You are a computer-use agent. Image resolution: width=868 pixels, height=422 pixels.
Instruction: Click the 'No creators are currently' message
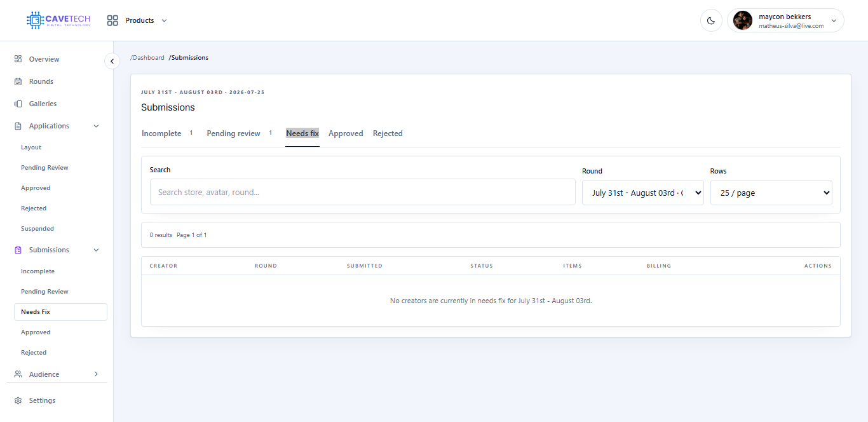pos(491,301)
